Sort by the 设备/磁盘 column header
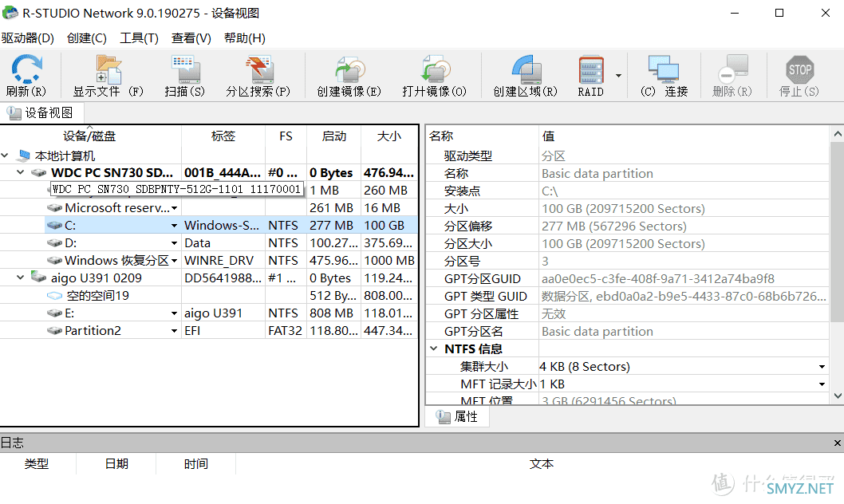 coord(90,136)
